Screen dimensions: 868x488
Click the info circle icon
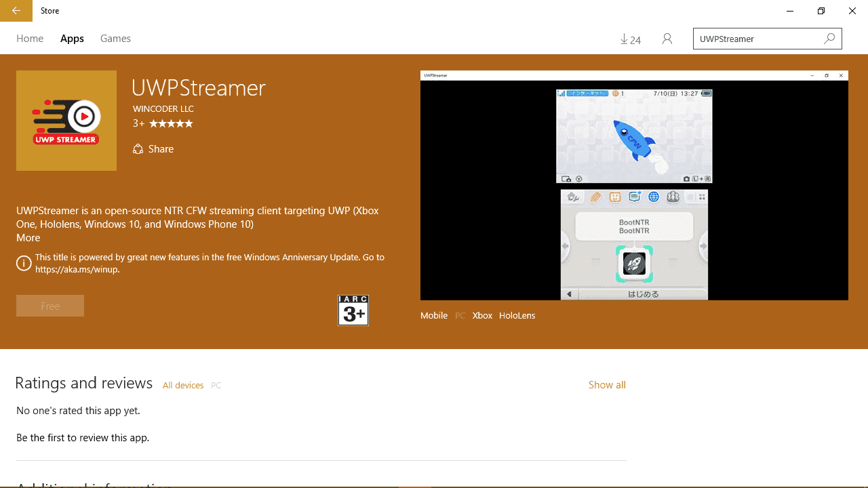click(x=24, y=263)
